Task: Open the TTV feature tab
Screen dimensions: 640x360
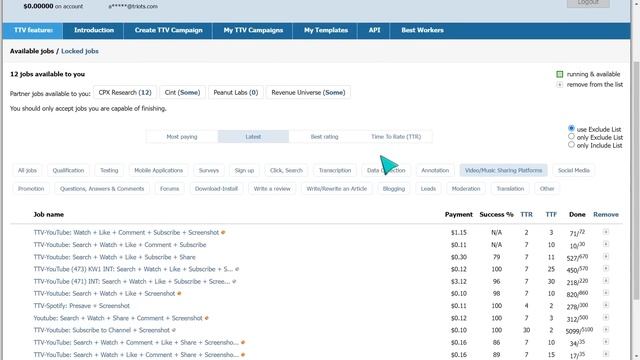Action: point(33,30)
